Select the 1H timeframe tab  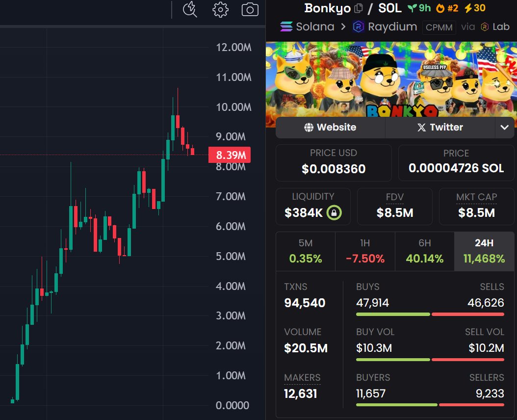(365, 251)
